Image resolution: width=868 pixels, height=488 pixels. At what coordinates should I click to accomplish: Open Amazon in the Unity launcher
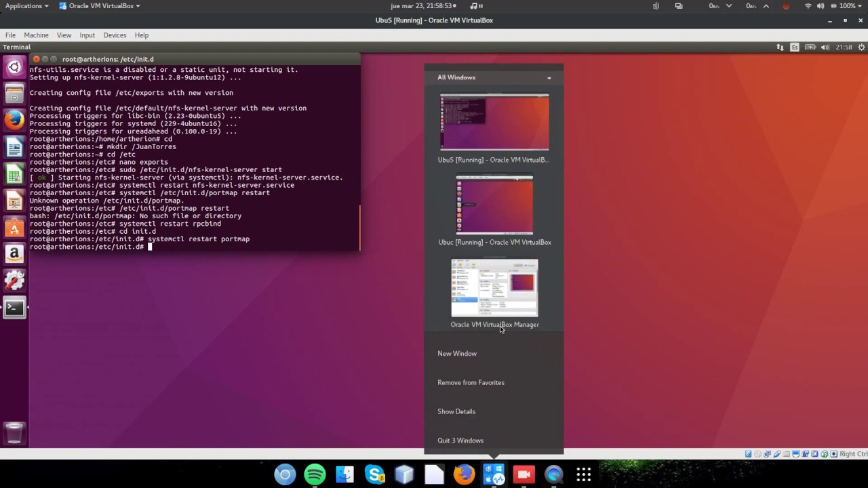tap(14, 254)
